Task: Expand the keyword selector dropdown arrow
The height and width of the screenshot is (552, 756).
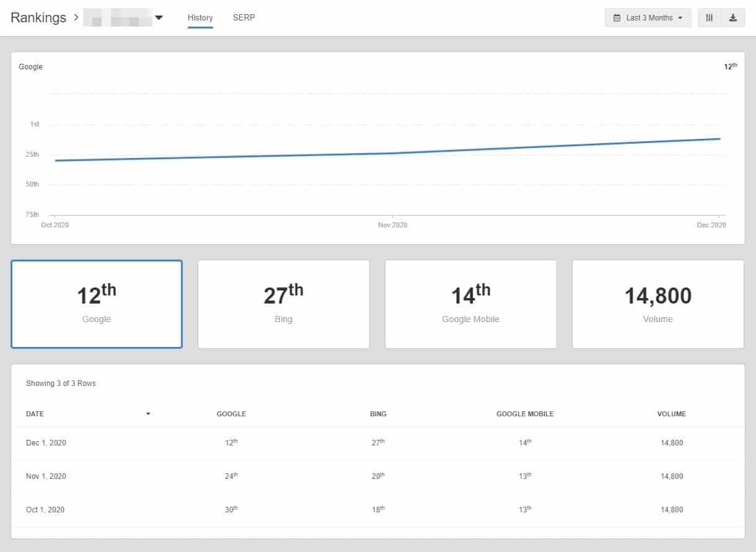Action: 159,18
